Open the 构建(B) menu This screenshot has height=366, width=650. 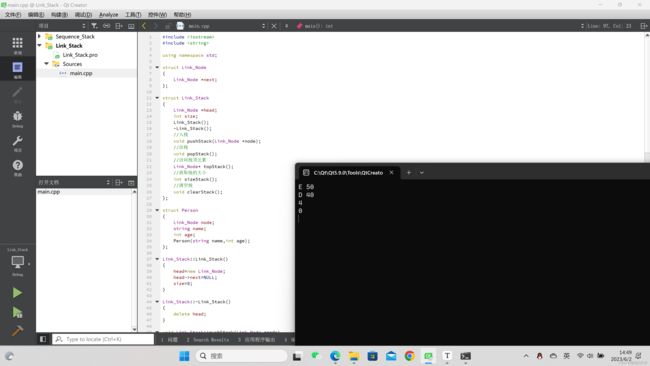[x=59, y=15]
